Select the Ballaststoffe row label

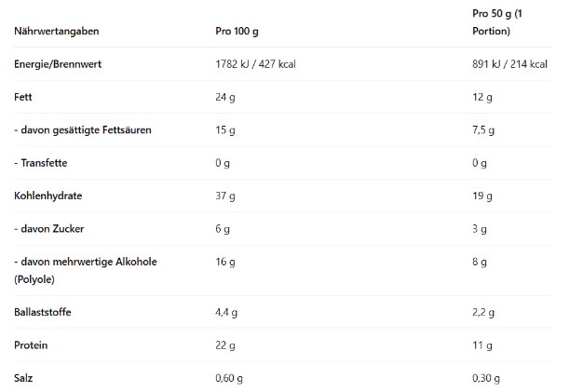(x=44, y=312)
